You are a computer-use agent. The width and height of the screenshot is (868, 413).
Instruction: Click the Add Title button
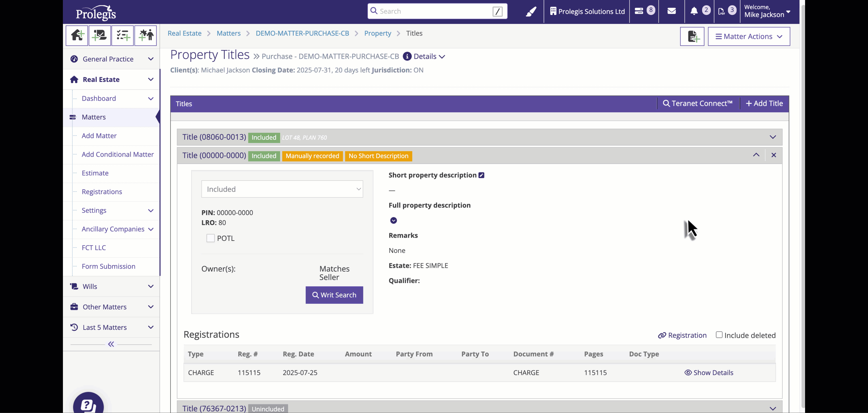[764, 103]
